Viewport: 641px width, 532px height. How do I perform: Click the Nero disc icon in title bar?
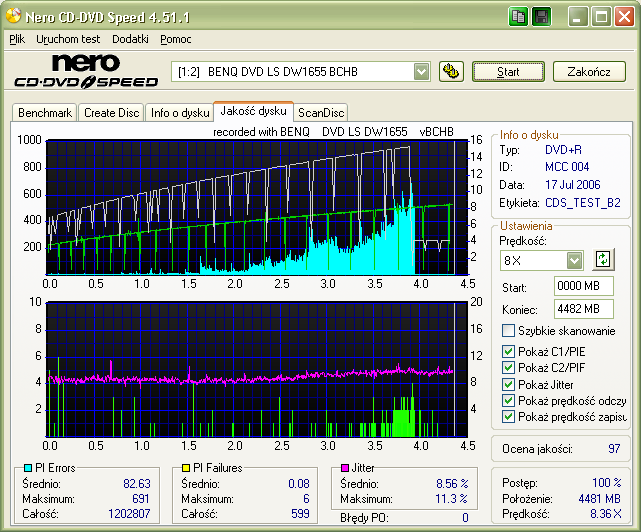pos(13,16)
